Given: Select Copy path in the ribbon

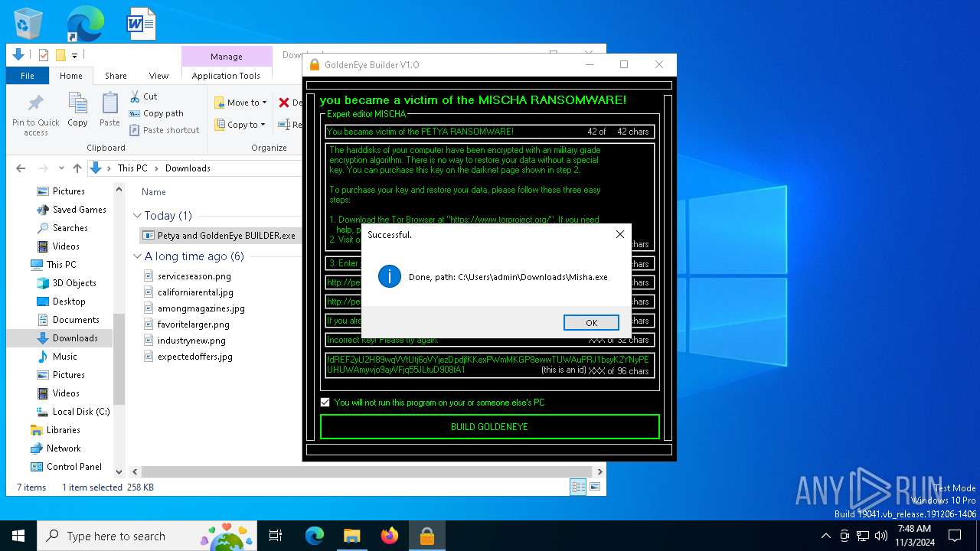Looking at the screenshot, I should tap(156, 113).
